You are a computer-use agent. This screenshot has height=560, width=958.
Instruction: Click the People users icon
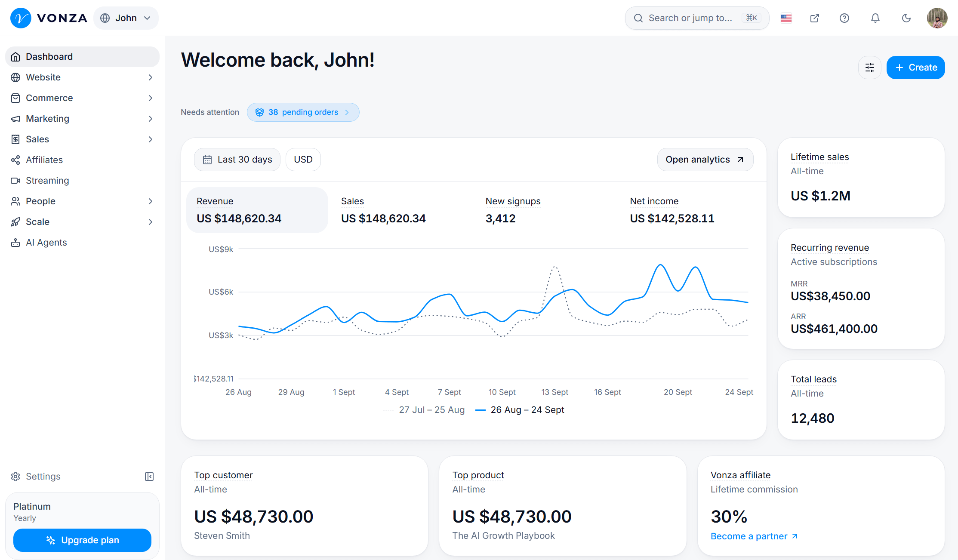click(x=15, y=201)
